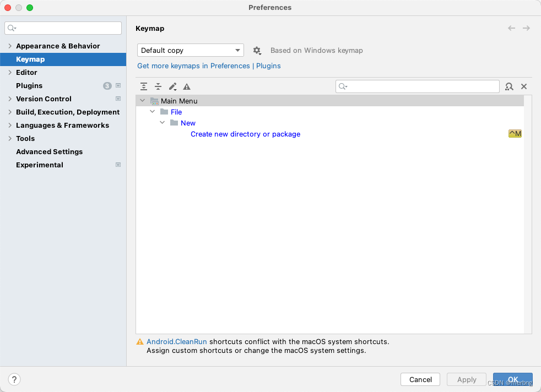Open the Experimental settings page

pyautogui.click(x=39, y=165)
